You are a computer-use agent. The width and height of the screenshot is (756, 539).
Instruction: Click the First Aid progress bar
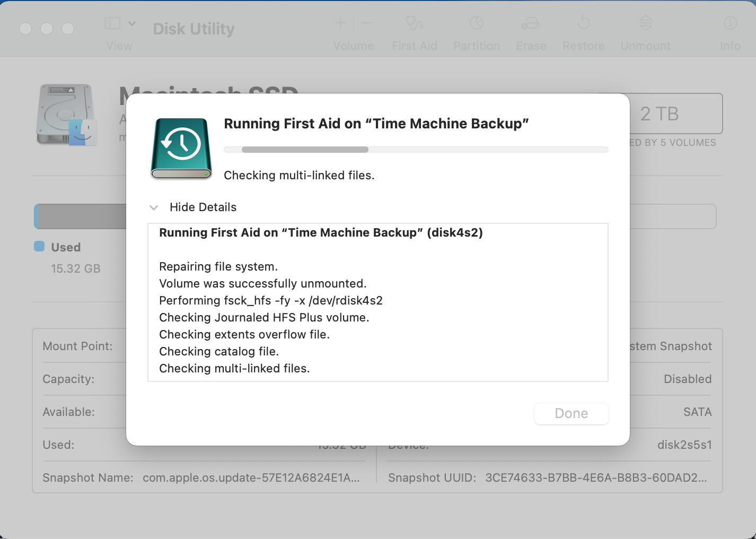pos(416,150)
